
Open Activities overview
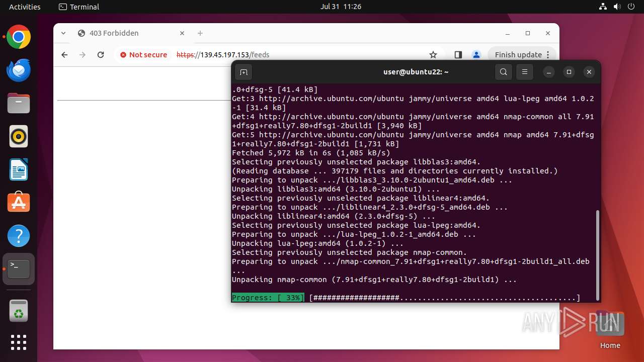pos(25,7)
